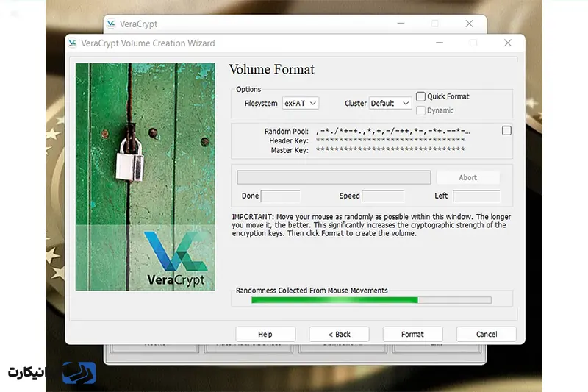Screen dimensions: 588x392
Task: Click the VeraCrypt icon in the background window's title bar
Action: 111,24
